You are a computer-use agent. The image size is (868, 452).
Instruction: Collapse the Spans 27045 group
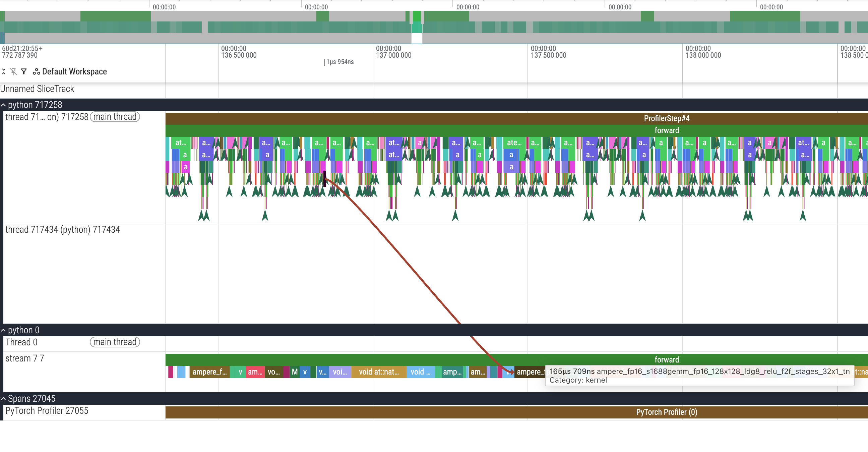(x=3, y=399)
